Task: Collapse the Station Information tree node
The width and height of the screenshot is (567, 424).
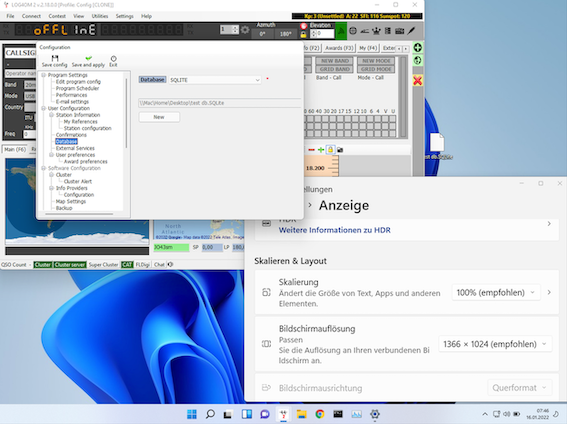Action: point(51,115)
